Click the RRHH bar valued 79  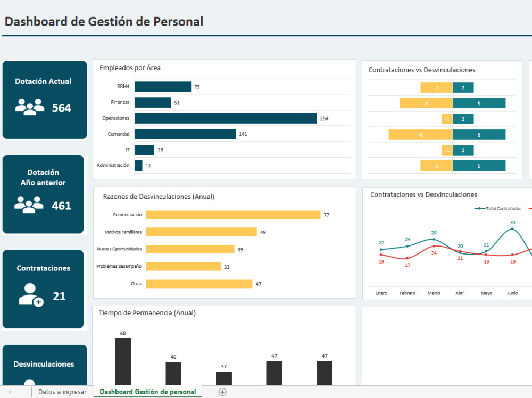point(163,87)
